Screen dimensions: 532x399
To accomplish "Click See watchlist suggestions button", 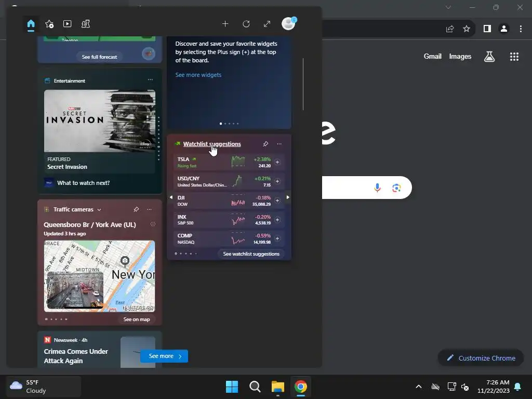I will click(x=251, y=254).
